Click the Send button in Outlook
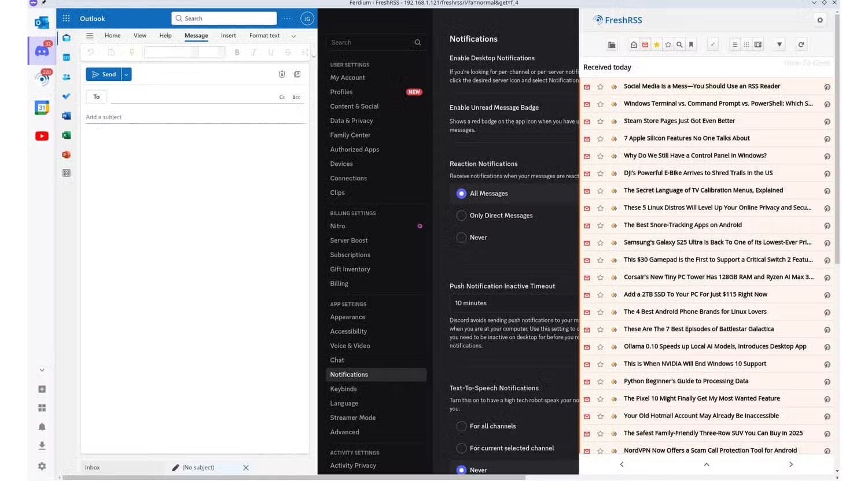The image size is (868, 488). [x=104, y=74]
